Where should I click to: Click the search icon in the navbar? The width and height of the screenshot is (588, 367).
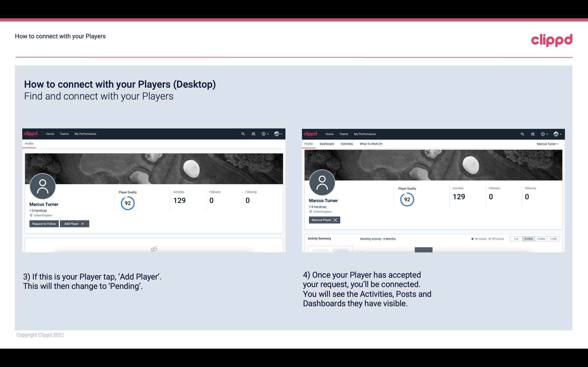(x=243, y=133)
